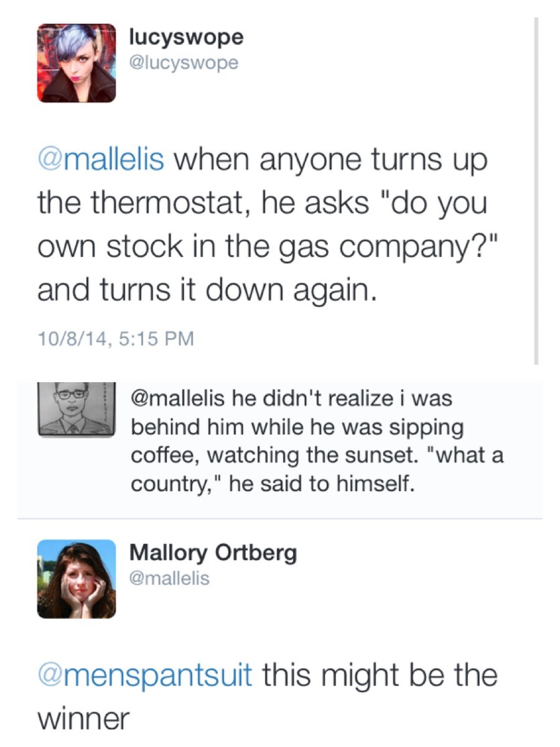Click the "10/8/14, 5:15 PM" timestamp
The height and width of the screenshot is (747, 560).
(x=116, y=339)
